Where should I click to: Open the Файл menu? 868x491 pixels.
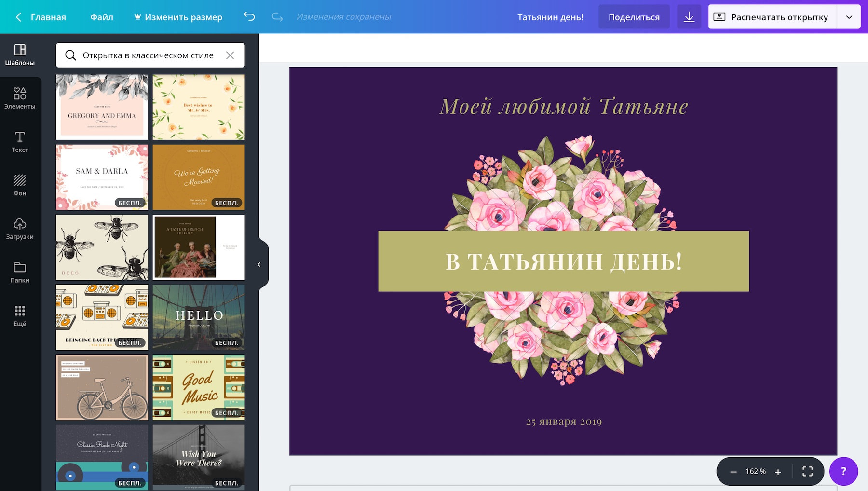[102, 17]
